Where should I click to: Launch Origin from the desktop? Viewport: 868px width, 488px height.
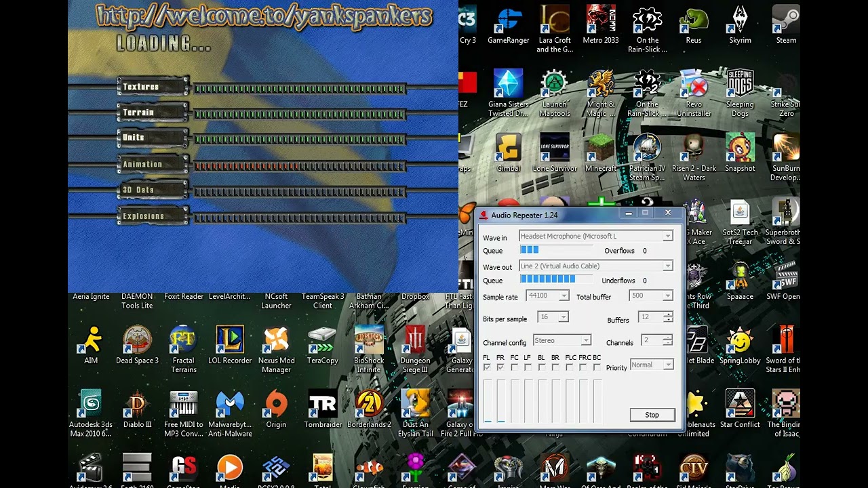click(276, 409)
